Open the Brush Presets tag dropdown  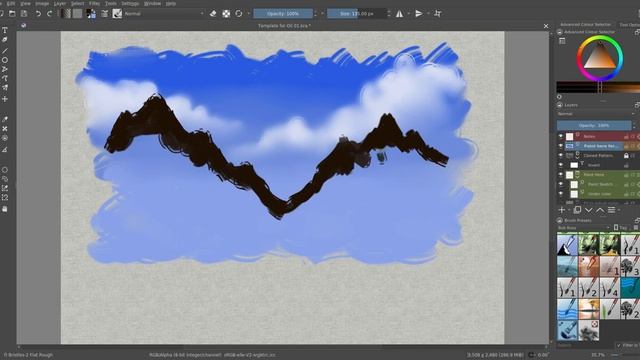pos(584,228)
